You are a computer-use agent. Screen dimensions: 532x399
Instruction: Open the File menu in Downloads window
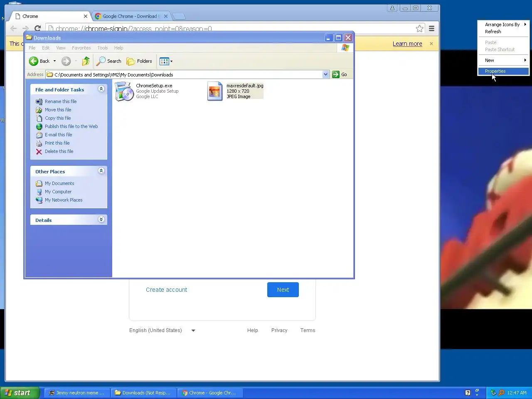32,48
